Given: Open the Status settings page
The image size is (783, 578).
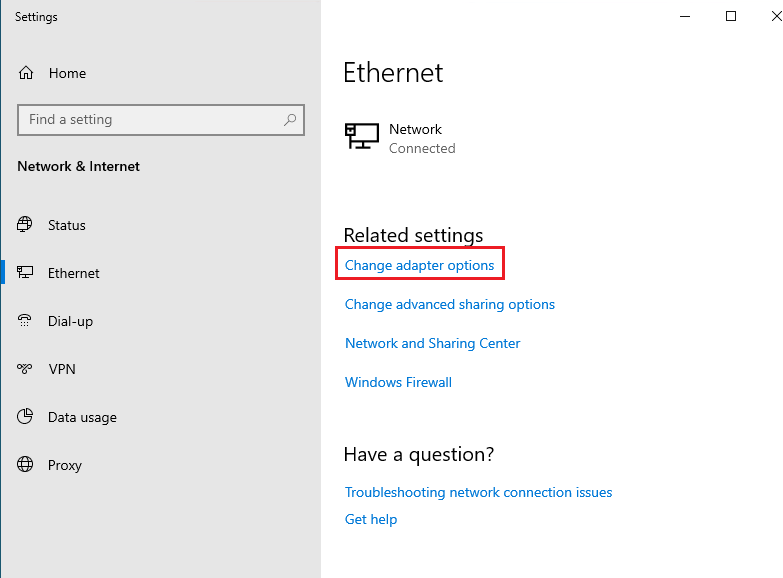Looking at the screenshot, I should pos(67,225).
